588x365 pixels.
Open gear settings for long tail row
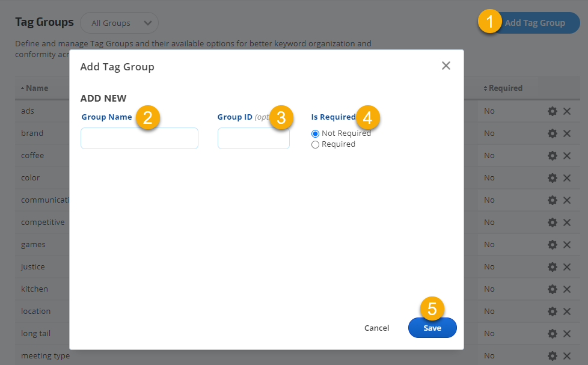(x=552, y=334)
